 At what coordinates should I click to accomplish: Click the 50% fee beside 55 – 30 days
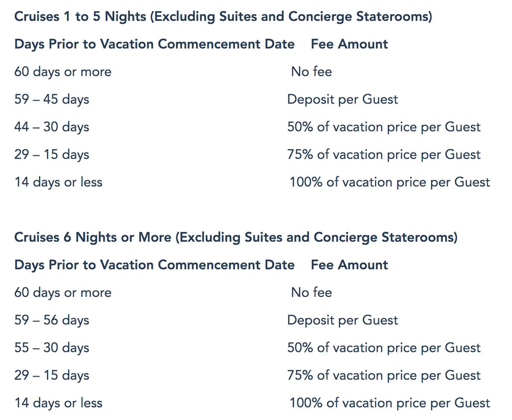[384, 348]
